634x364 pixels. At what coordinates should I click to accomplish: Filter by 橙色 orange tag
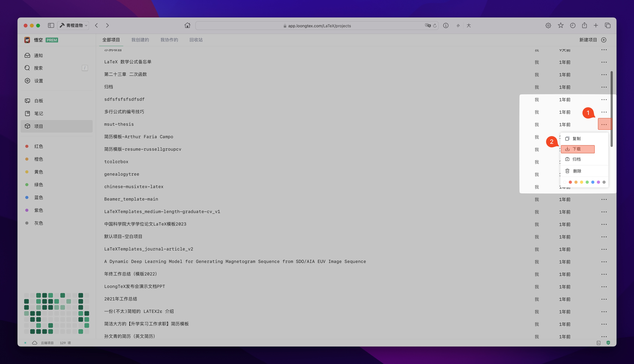(56, 159)
